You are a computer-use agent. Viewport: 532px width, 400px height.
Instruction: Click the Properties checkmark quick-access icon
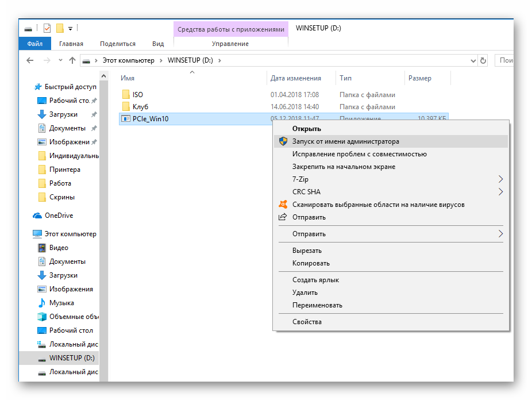coord(47,28)
